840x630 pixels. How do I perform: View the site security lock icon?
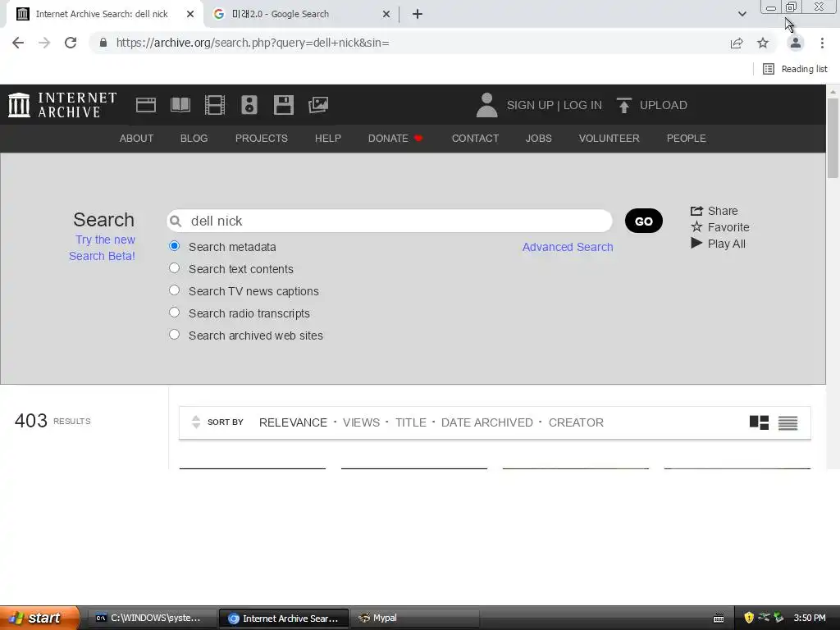[103, 43]
